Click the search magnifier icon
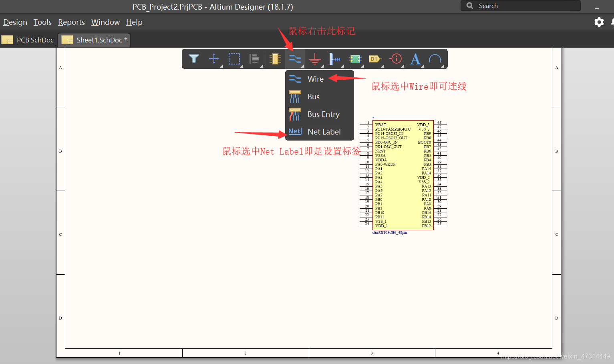The image size is (614, 364). (470, 6)
